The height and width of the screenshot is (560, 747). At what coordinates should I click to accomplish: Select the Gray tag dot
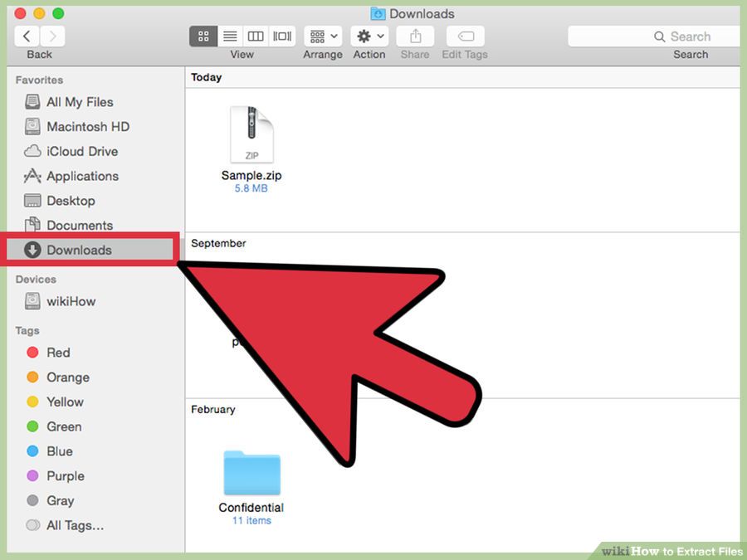(32, 500)
